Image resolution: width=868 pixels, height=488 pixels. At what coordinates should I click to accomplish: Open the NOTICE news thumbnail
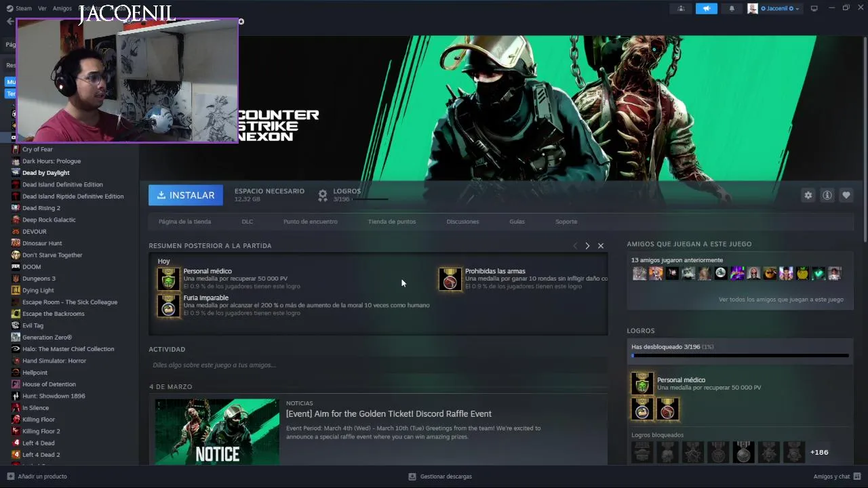pyautogui.click(x=217, y=432)
